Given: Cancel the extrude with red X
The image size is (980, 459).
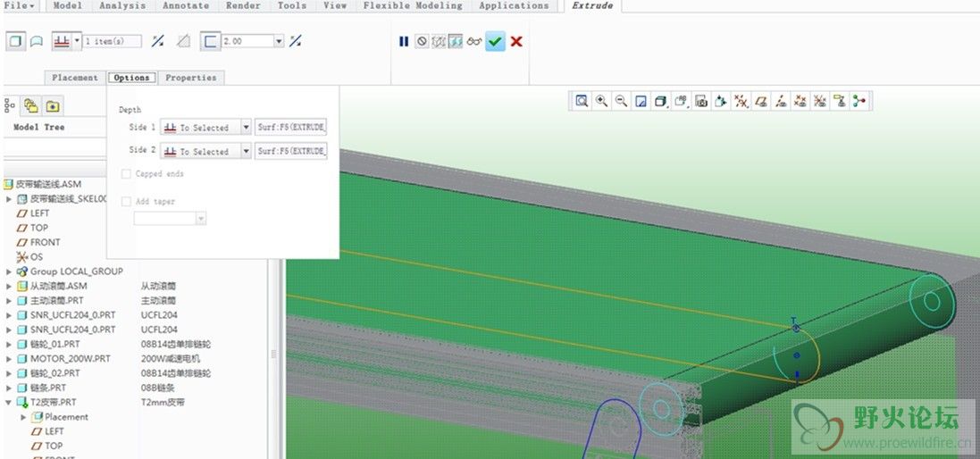Looking at the screenshot, I should [516, 41].
